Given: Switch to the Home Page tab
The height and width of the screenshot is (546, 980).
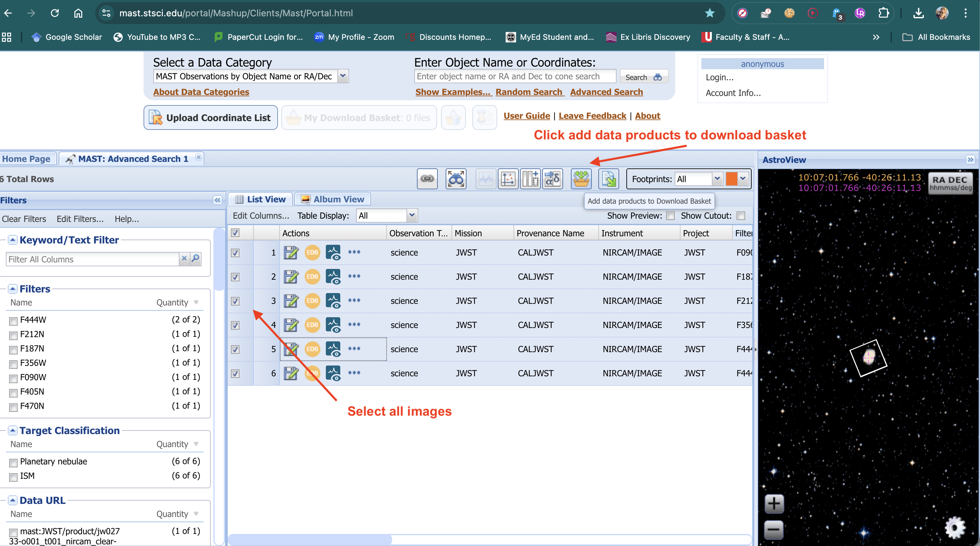Looking at the screenshot, I should point(26,159).
